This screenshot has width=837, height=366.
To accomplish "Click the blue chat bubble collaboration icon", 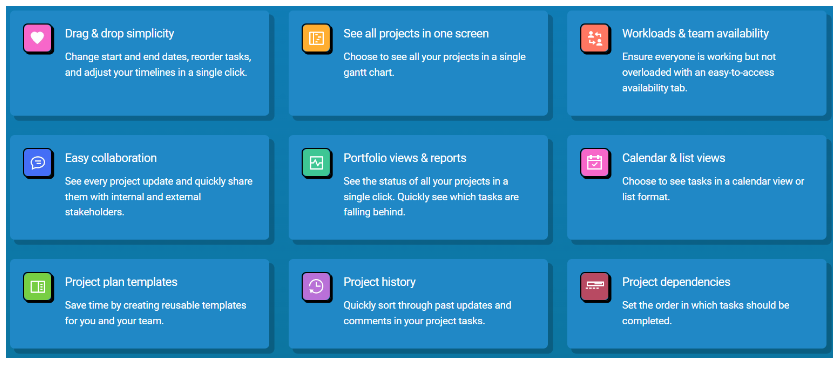I will pyautogui.click(x=37, y=162).
